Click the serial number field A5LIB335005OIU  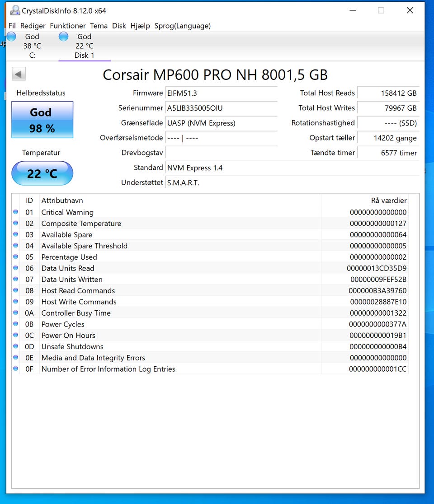pyautogui.click(x=222, y=108)
